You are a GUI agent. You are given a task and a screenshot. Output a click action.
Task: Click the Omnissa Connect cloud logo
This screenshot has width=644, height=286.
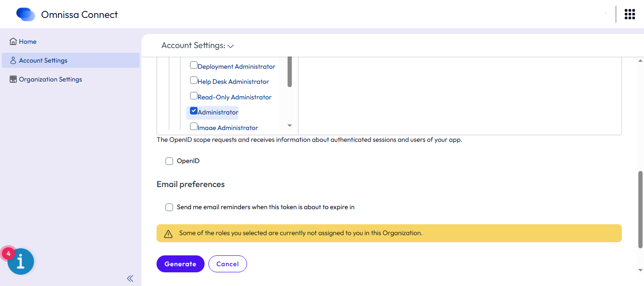(25, 15)
